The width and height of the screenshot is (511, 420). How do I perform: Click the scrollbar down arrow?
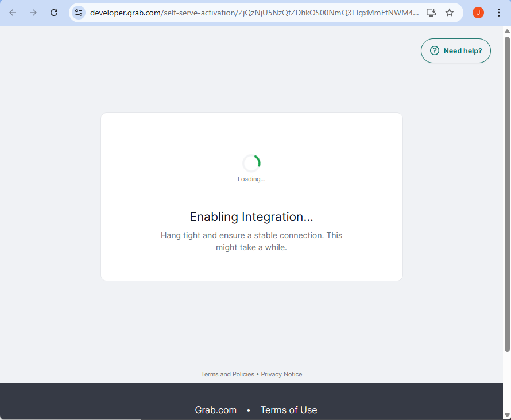coord(507,415)
